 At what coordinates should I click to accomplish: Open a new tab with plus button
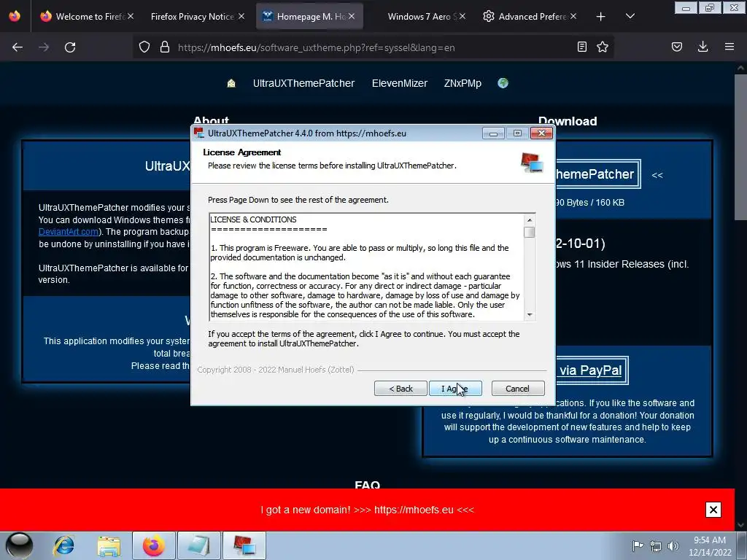(601, 17)
